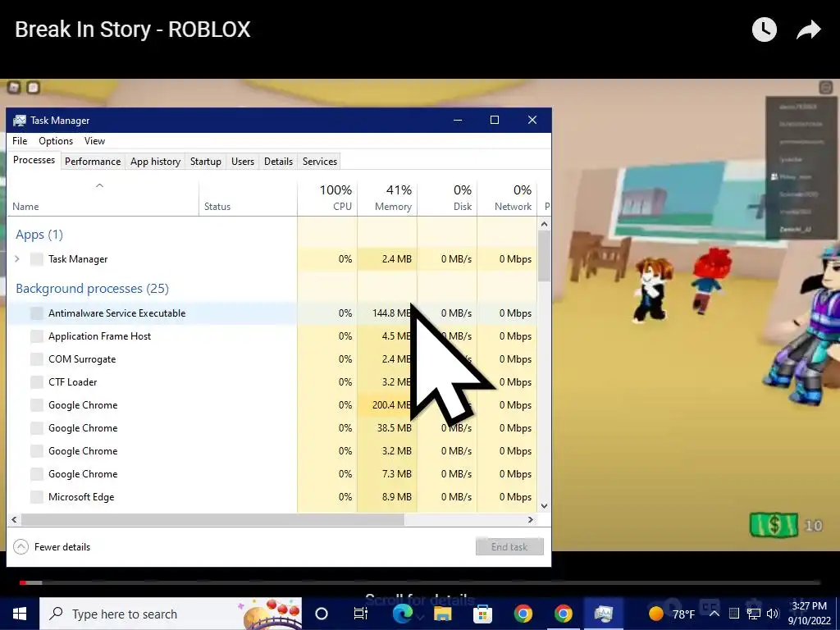The image size is (840, 630).
Task: Click the Fewer details label
Action: [x=62, y=547]
